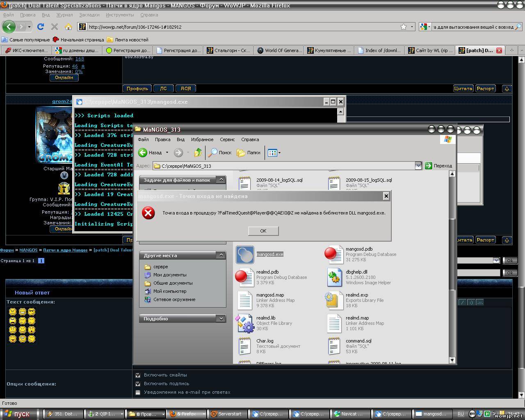Open the Firefox back/forward history dropdown
This screenshot has width=525, height=420.
[x=29, y=27]
